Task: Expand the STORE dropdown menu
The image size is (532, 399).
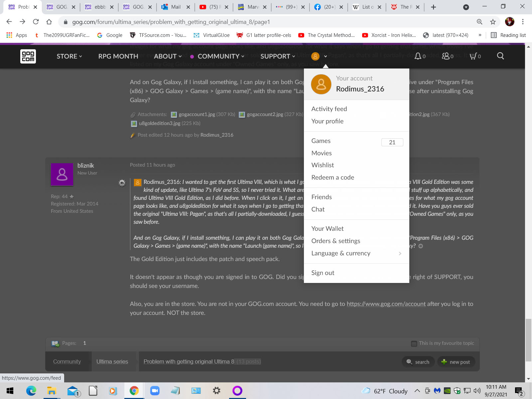Action: click(69, 56)
